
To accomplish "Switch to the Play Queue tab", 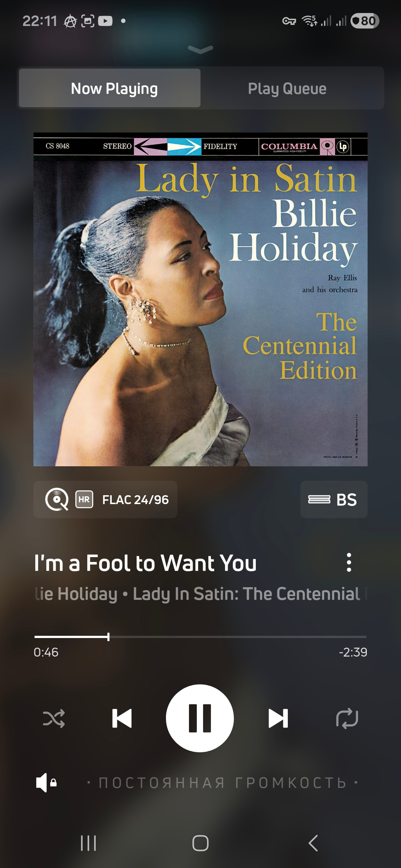I will 287,88.
